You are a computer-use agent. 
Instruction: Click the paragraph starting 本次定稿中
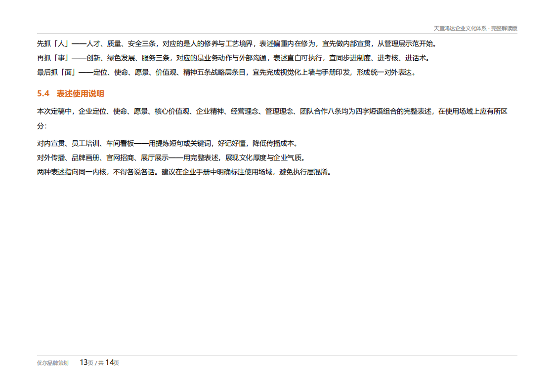coord(272,118)
